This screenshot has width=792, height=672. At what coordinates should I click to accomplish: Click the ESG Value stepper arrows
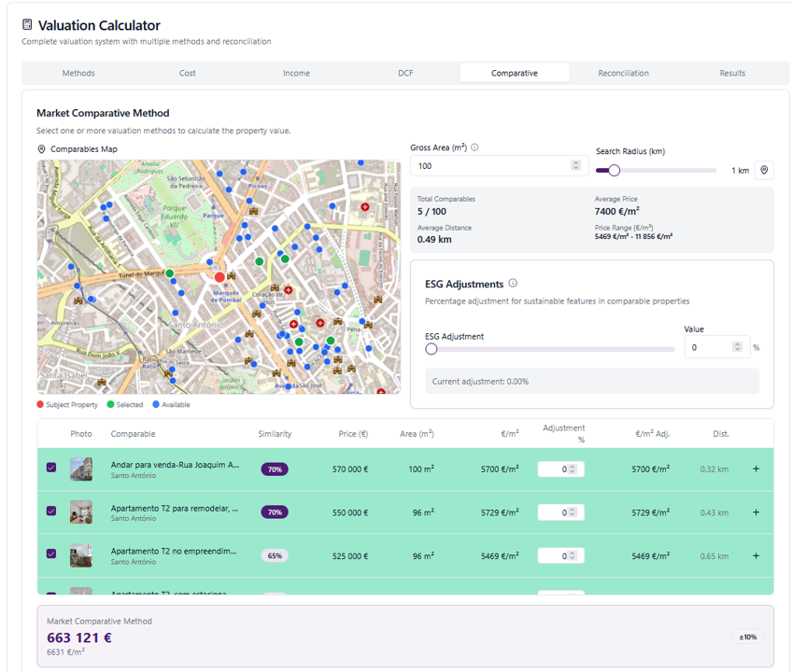pos(737,347)
